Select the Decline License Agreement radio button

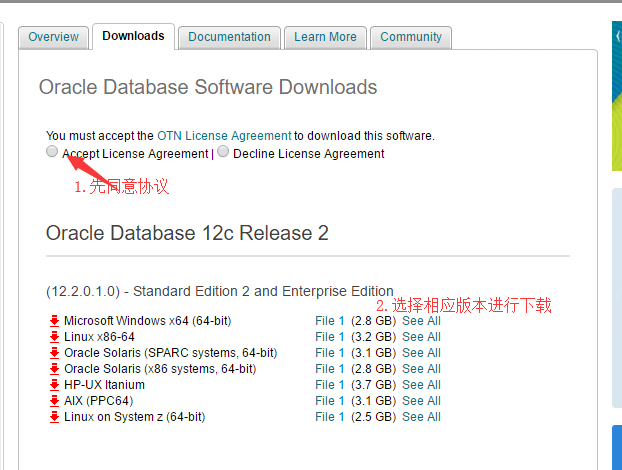tap(223, 151)
